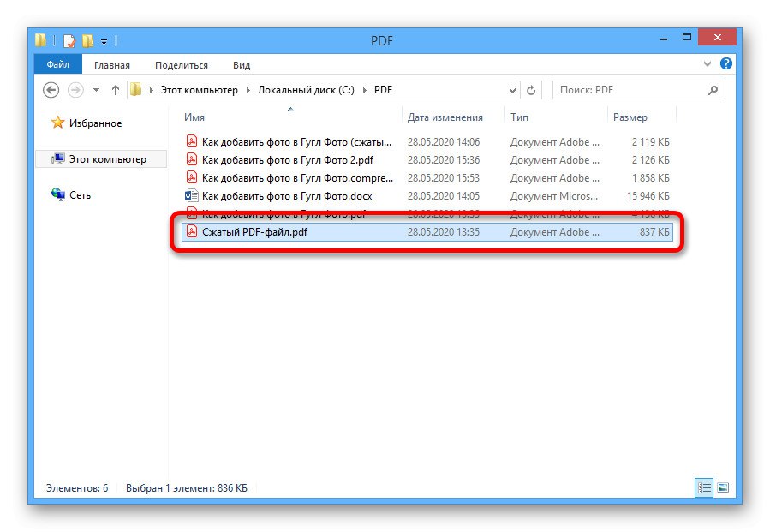Screen dimensions: 770x532
Task: Click the Up arrow to go to parent folder
Action: tap(116, 89)
